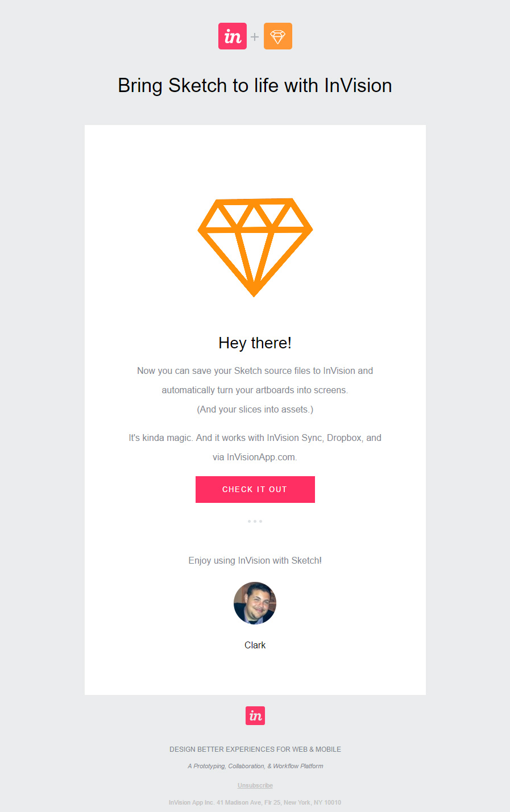The width and height of the screenshot is (510, 812).
Task: Click the "A Prototyping, Collaboration" italic subtitle
Action: 255,766
